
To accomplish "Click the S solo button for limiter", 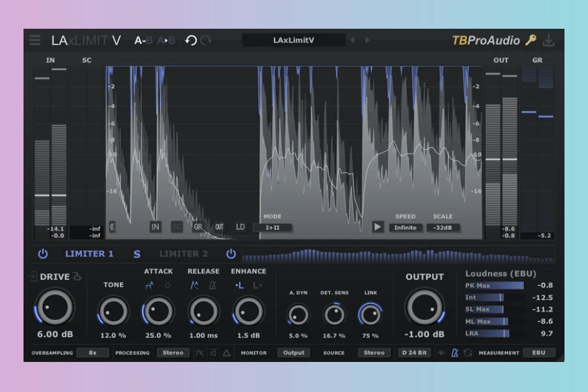I will [x=137, y=254].
